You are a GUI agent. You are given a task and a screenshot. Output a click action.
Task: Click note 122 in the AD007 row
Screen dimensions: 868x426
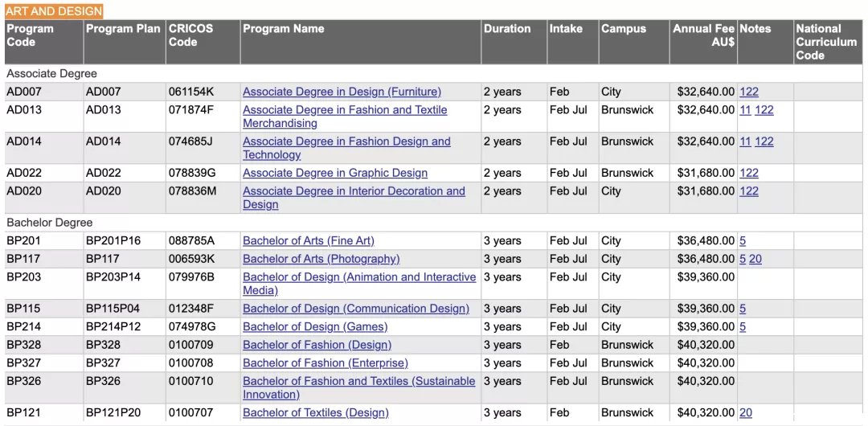coord(749,92)
